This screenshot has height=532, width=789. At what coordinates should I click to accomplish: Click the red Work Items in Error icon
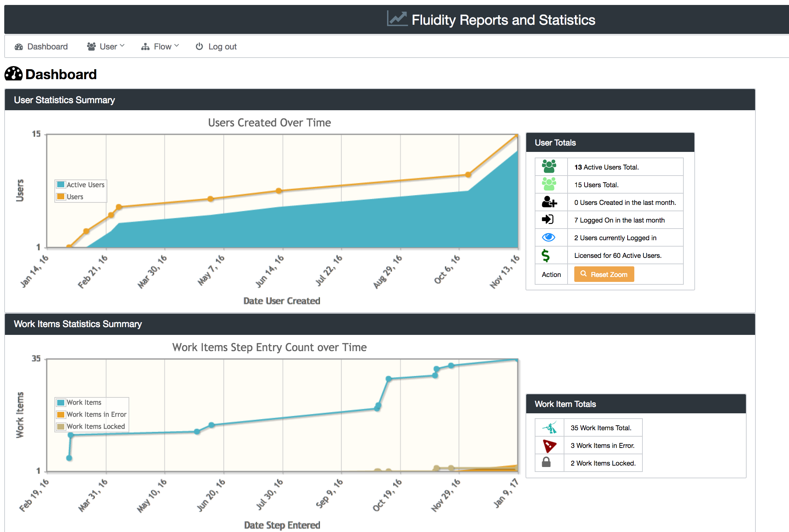[549, 445]
